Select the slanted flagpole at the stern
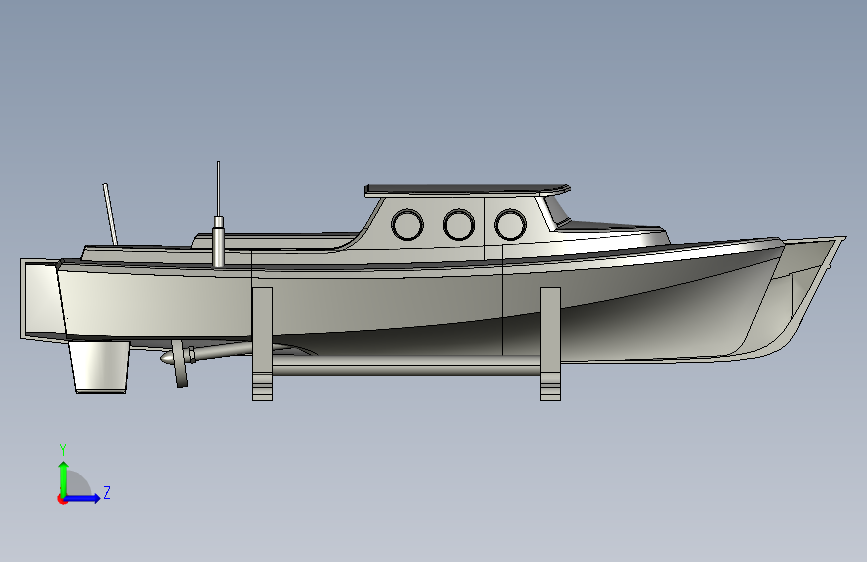The height and width of the screenshot is (562, 867). [110, 214]
